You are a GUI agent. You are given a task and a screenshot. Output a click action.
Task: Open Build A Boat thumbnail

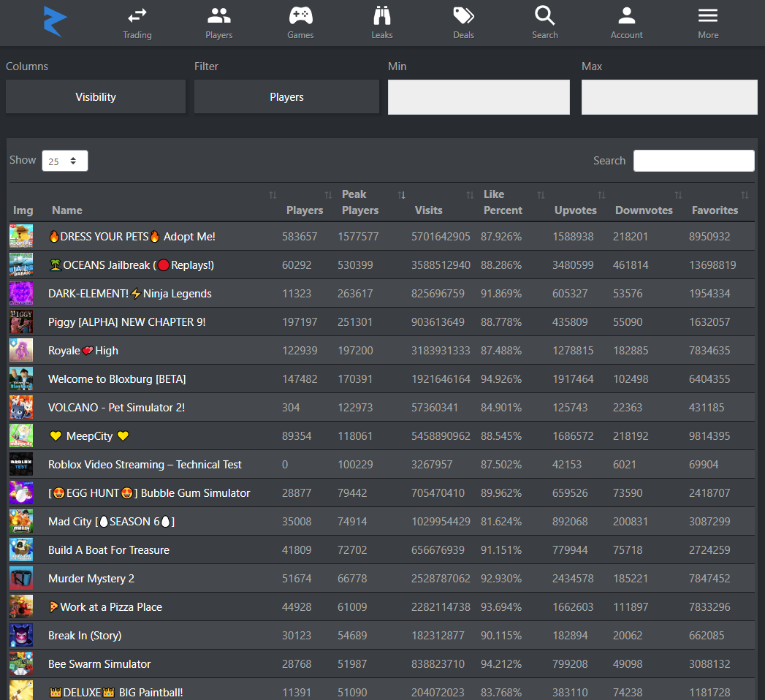click(x=21, y=550)
